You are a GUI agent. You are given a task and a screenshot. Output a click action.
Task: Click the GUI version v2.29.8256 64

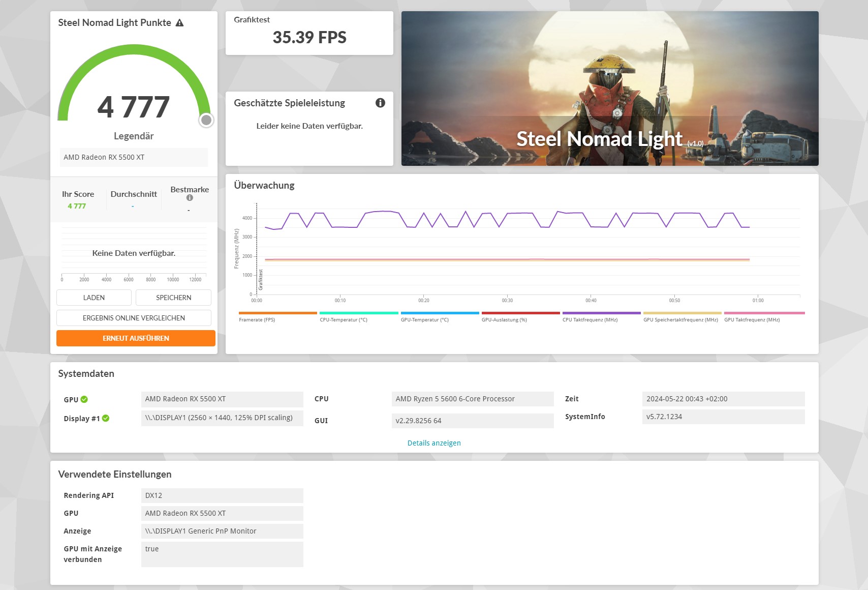(473, 421)
